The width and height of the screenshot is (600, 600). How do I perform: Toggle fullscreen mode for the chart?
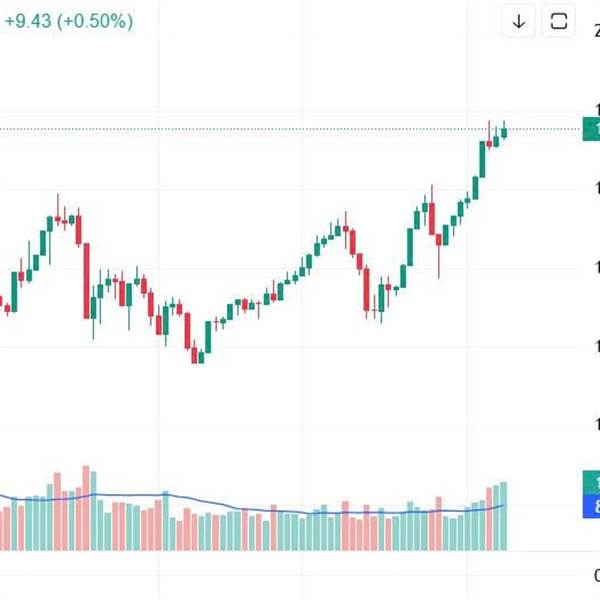tap(559, 22)
